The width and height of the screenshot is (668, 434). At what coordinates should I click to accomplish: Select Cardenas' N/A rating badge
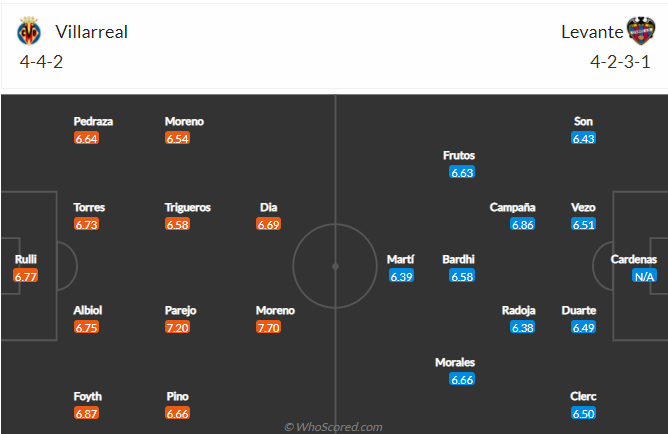(644, 276)
